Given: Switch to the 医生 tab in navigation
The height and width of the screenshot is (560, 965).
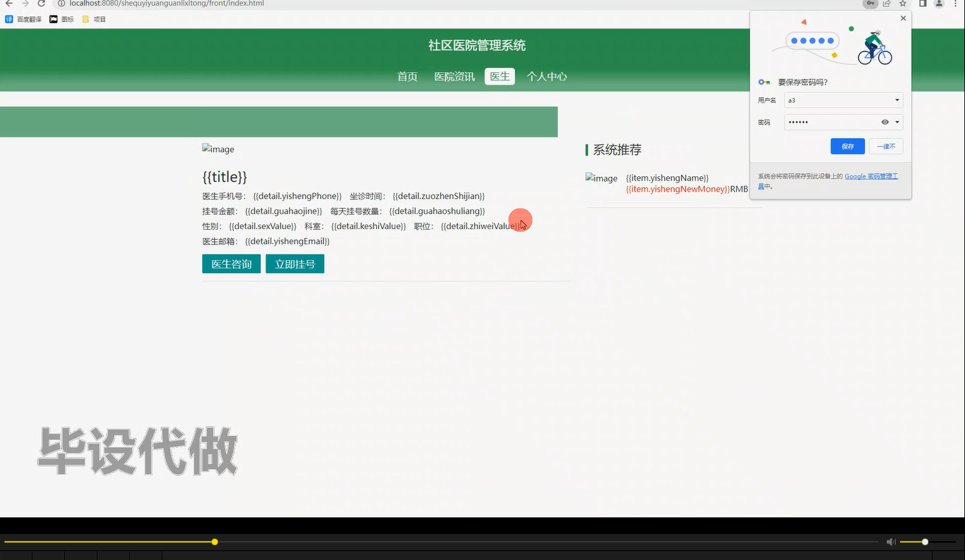Looking at the screenshot, I should [499, 76].
